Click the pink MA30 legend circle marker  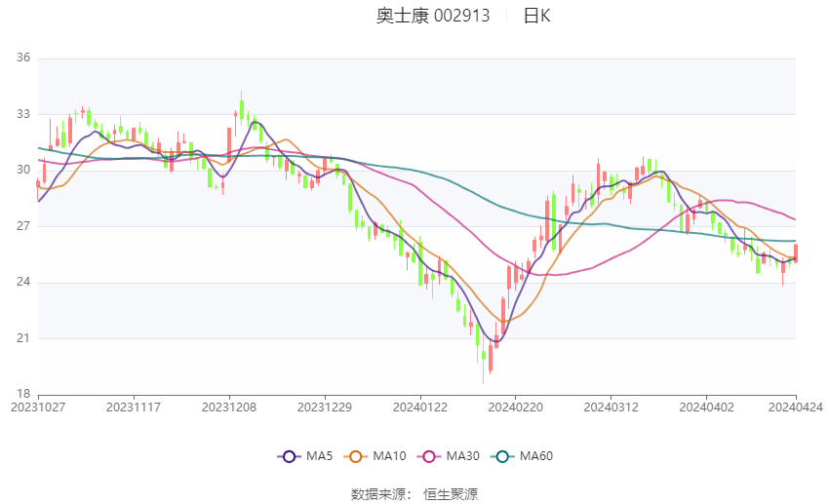click(x=426, y=456)
